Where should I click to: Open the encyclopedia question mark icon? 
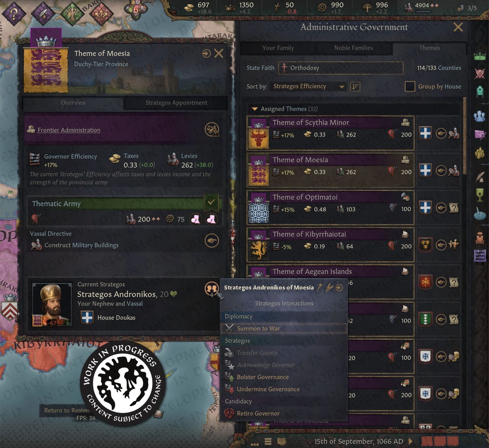click(x=13, y=14)
